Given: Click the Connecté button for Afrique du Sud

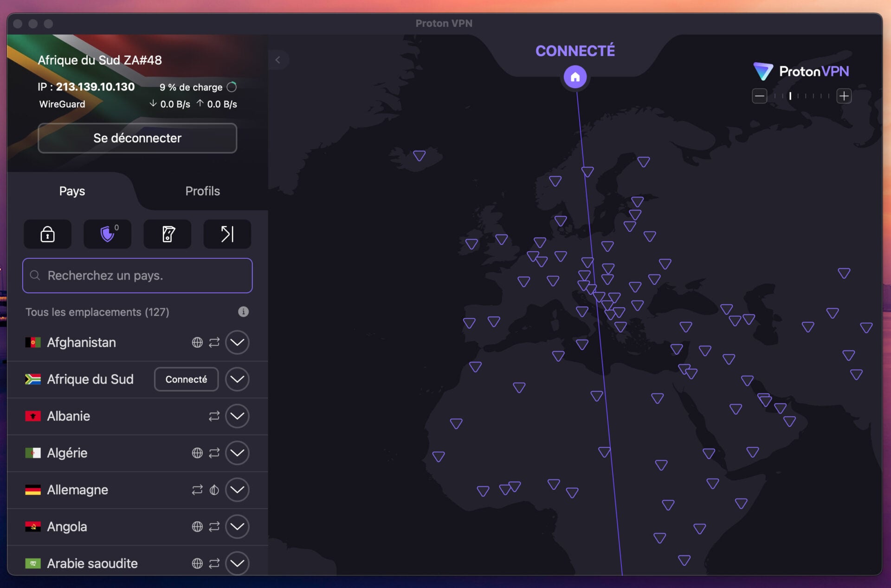Looking at the screenshot, I should [x=186, y=379].
